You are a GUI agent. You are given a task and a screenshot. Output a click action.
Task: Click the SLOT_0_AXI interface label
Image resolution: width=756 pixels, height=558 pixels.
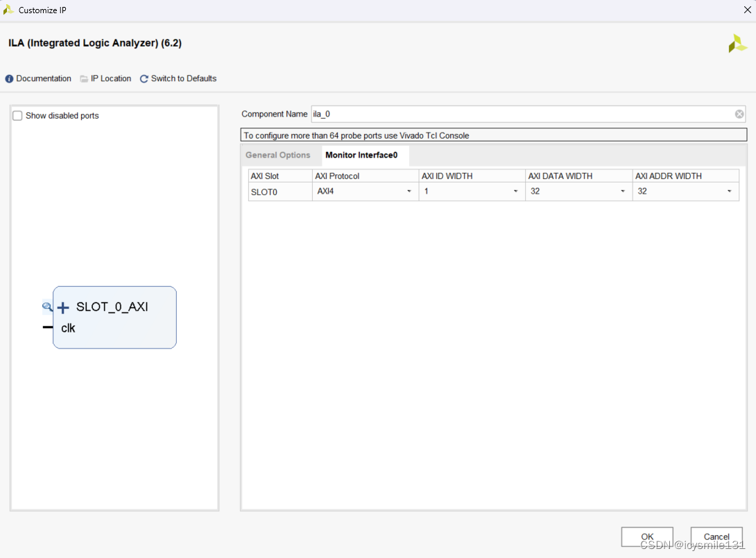point(112,307)
